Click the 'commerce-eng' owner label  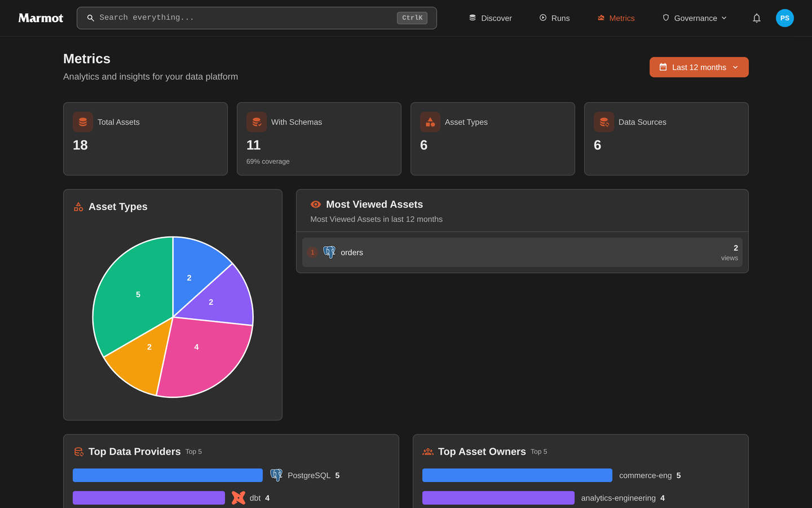[x=646, y=475]
